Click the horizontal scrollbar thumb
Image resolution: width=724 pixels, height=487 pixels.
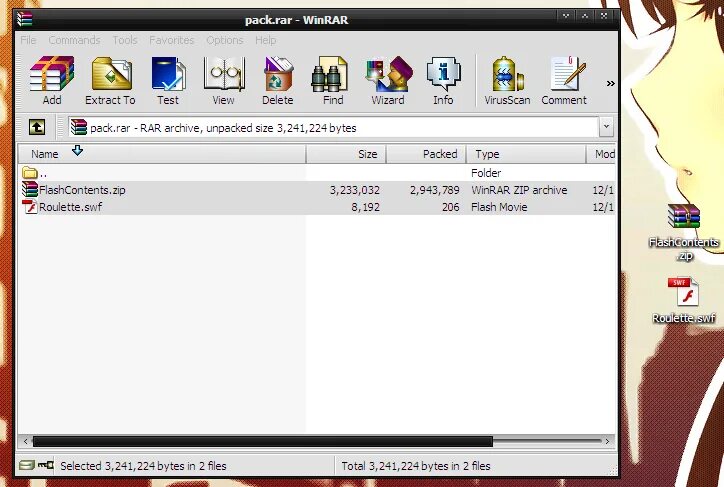point(263,441)
